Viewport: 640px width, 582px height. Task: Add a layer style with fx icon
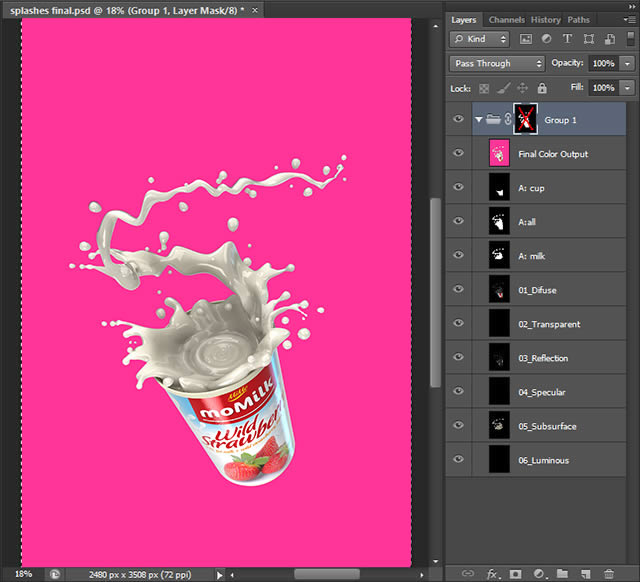pos(493,574)
